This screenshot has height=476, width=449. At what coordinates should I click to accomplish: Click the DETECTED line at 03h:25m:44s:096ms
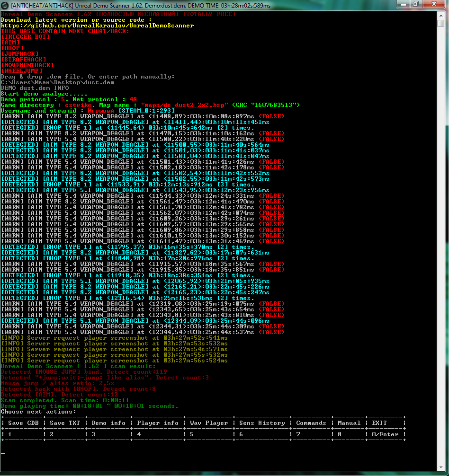(135, 321)
